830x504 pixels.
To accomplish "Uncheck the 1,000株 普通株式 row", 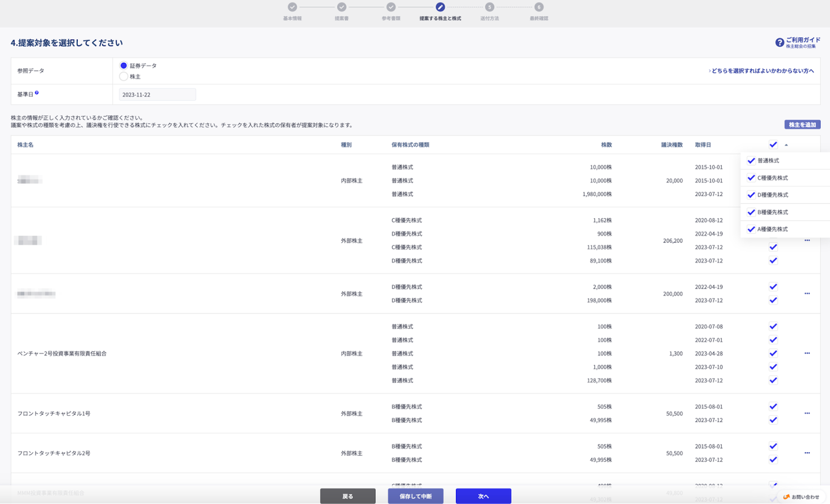I will click(773, 367).
